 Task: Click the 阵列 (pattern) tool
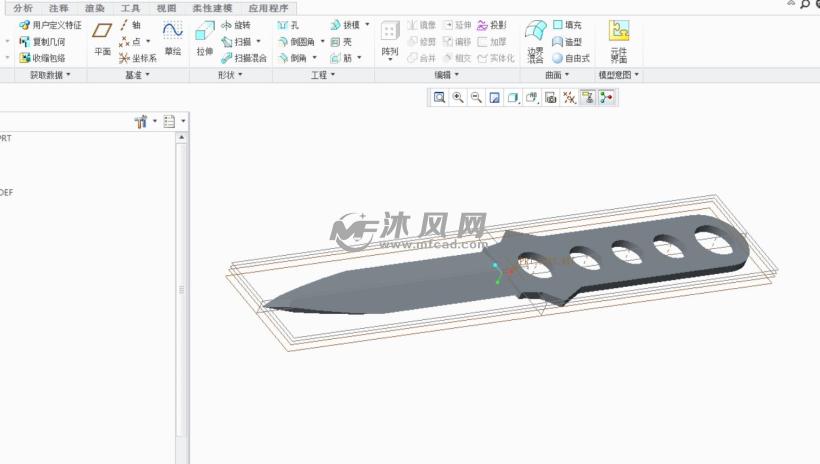[390, 41]
